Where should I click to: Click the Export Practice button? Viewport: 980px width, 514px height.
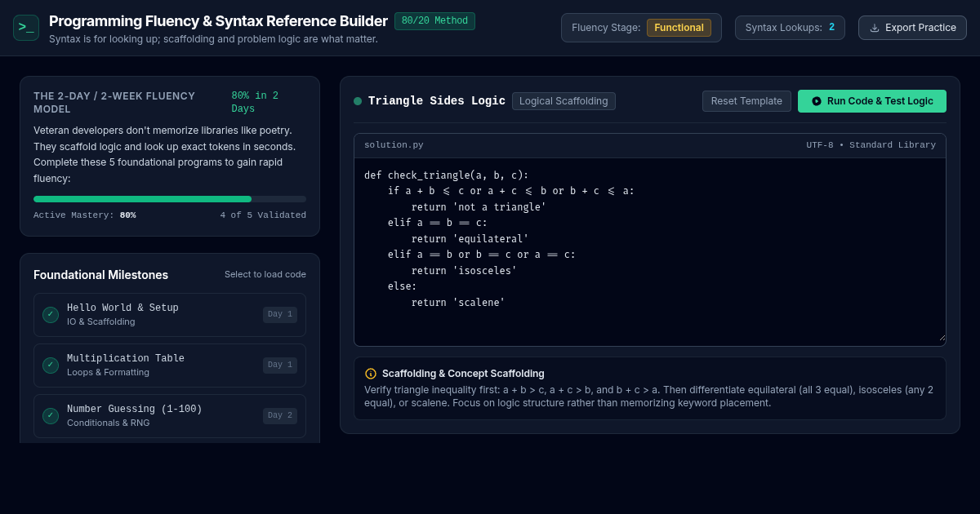click(912, 28)
